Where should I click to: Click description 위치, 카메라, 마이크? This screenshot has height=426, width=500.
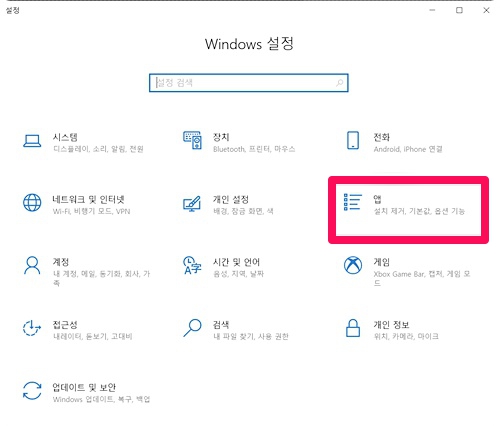pyautogui.click(x=406, y=336)
